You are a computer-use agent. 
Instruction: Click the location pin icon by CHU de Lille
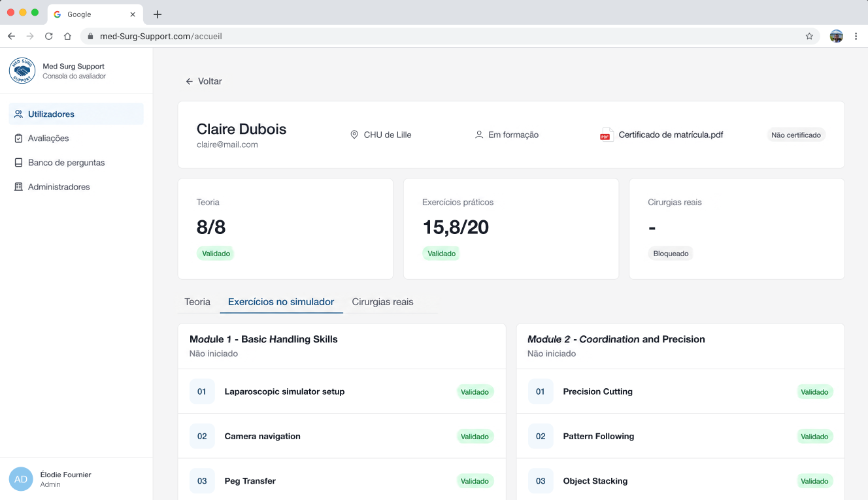354,135
